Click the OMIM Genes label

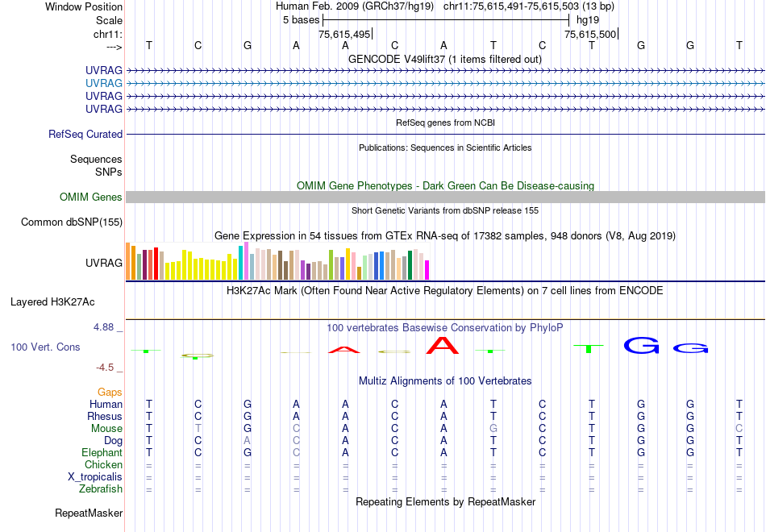point(91,197)
